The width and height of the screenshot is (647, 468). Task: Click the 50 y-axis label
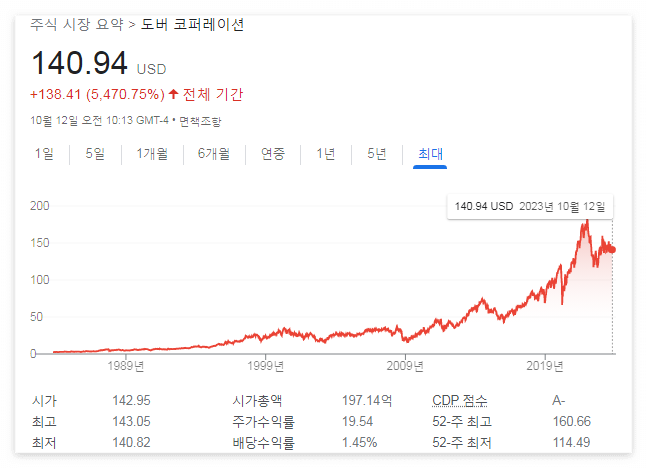36,317
